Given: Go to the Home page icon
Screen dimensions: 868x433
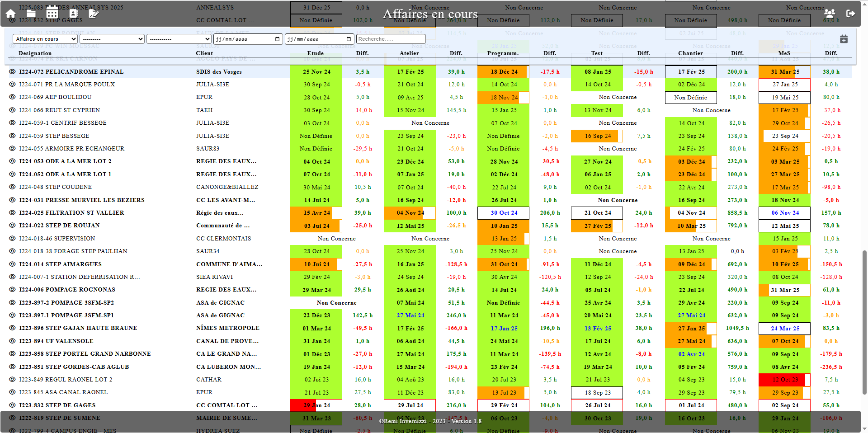Looking at the screenshot, I should pos(11,14).
